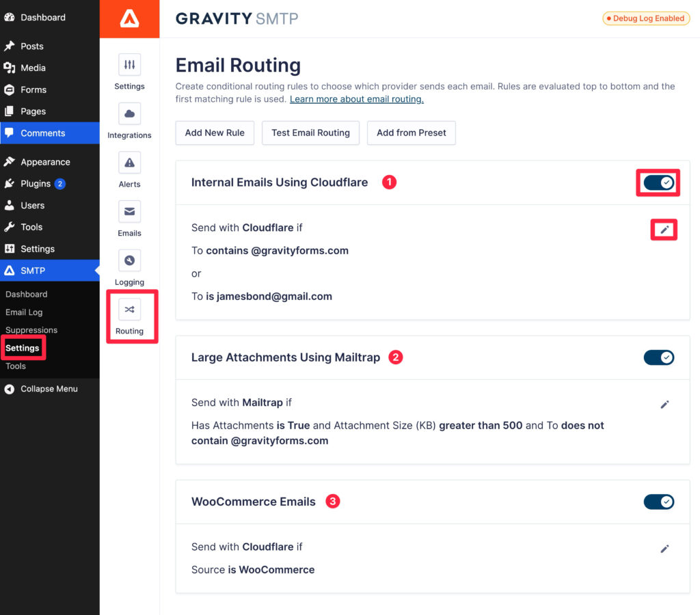The width and height of the screenshot is (700, 615).
Task: Open the Logging icon
Action: pyautogui.click(x=129, y=260)
